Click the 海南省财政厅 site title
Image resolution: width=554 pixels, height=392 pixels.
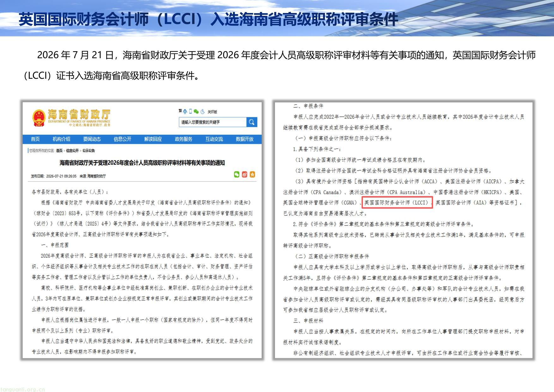[79, 115]
